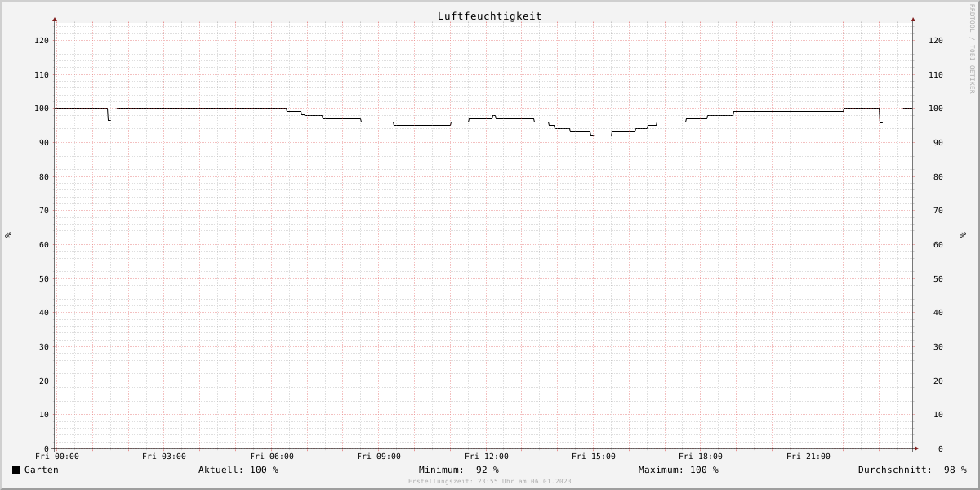This screenshot has height=490, width=980.
Task: Click the "20" label on the left axis
Action: (x=44, y=381)
